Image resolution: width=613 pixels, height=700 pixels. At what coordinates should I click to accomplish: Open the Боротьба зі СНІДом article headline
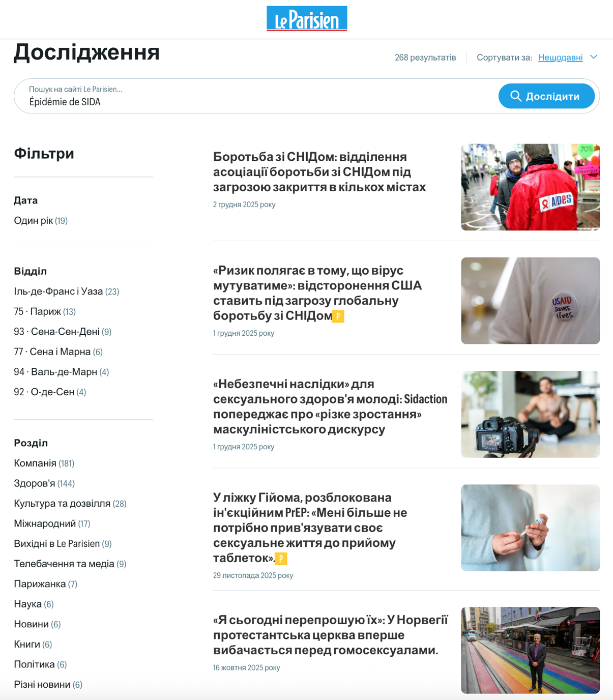click(x=319, y=172)
